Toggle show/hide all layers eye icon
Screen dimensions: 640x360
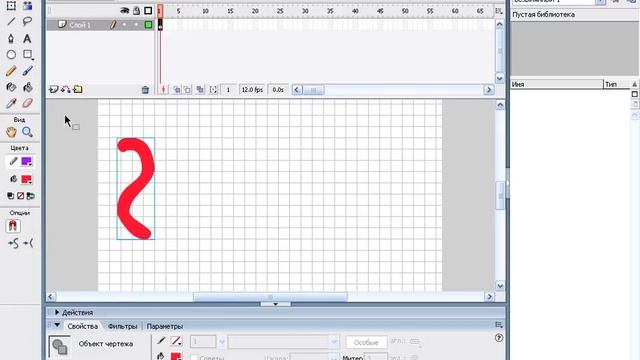click(x=125, y=11)
